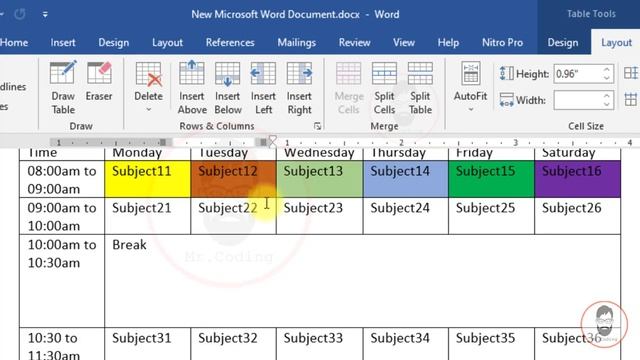The image size is (640, 360).
Task: Click the Subject34 cell
Action: pyautogui.click(x=406, y=344)
